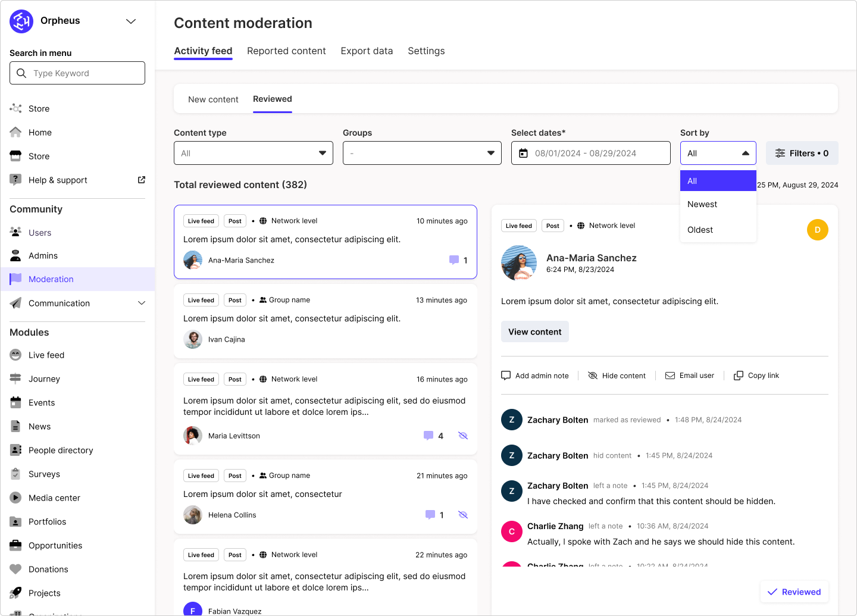
Task: Click the Donations heart icon
Action: (15, 569)
